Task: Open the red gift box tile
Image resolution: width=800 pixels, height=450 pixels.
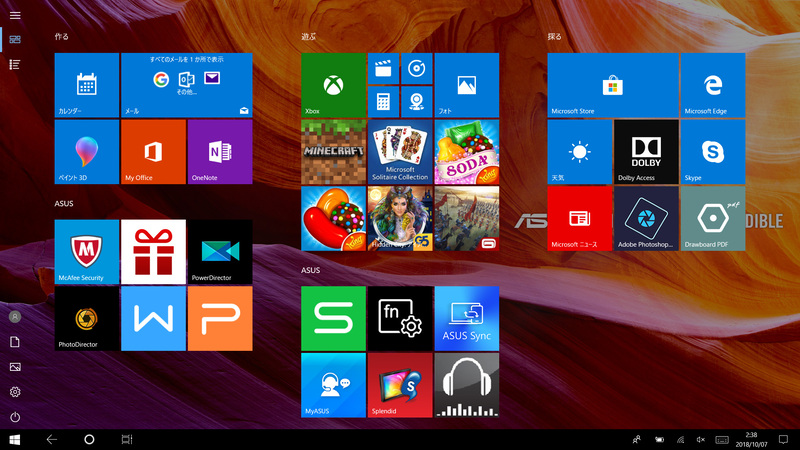Action: pos(154,252)
